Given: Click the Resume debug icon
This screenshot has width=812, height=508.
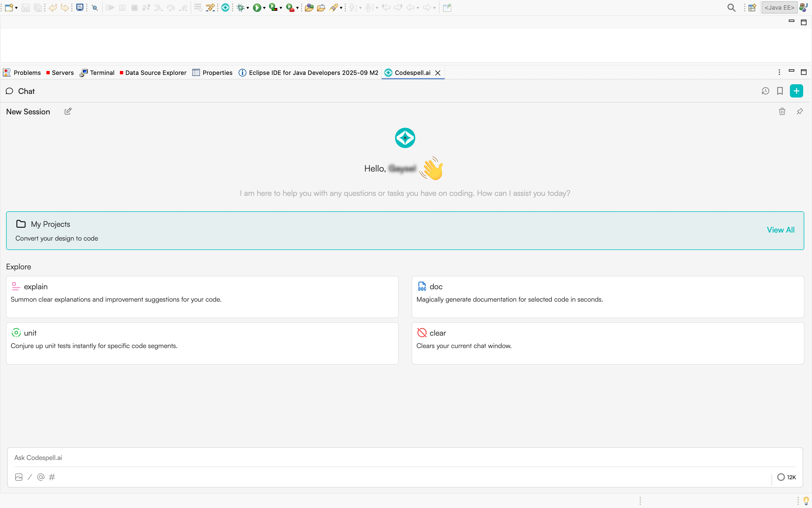Looking at the screenshot, I should tap(110, 7).
